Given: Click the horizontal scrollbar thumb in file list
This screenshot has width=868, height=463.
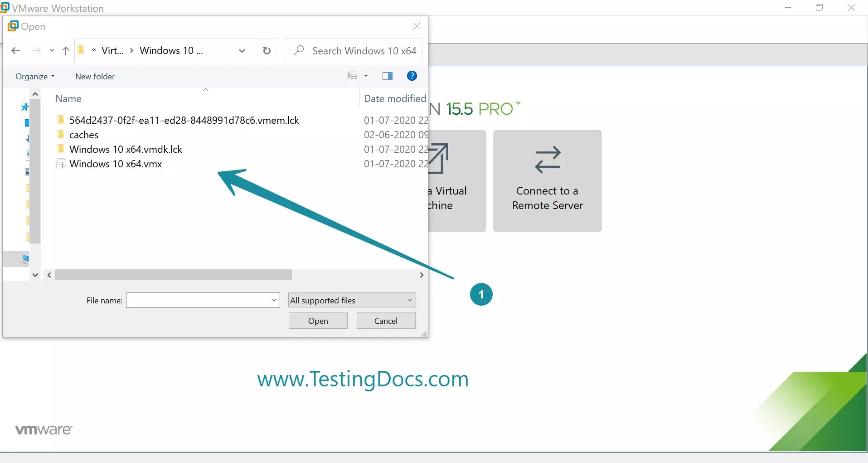Looking at the screenshot, I should click(x=174, y=275).
